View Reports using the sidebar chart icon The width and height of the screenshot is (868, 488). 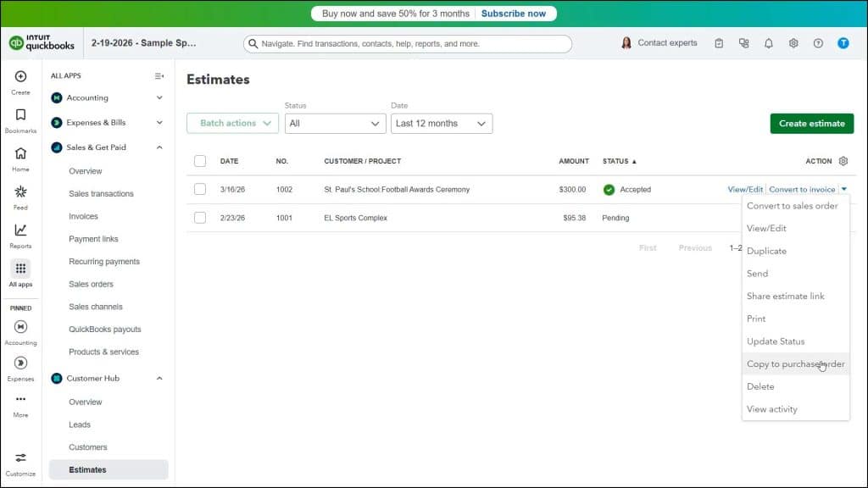(19, 230)
